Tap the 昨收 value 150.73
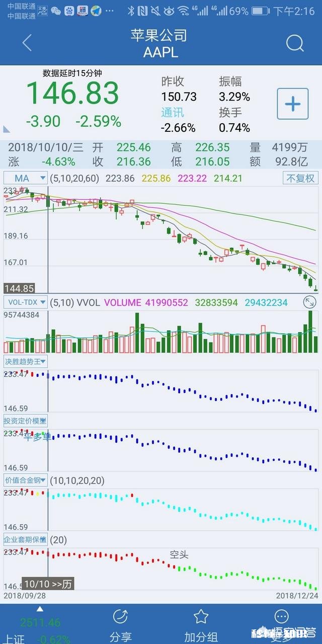322x644 pixels. (x=179, y=97)
